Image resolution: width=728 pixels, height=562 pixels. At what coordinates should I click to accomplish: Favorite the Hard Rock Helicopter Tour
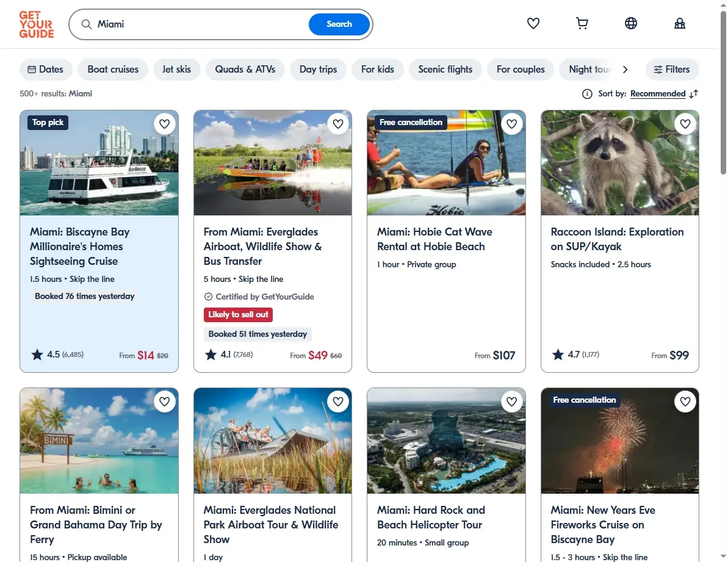point(511,402)
